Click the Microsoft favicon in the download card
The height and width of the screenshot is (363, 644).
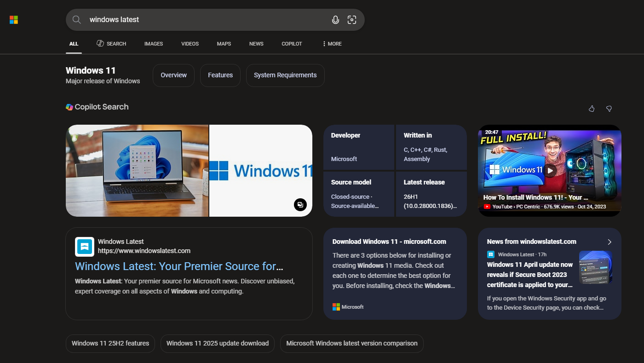point(336,306)
